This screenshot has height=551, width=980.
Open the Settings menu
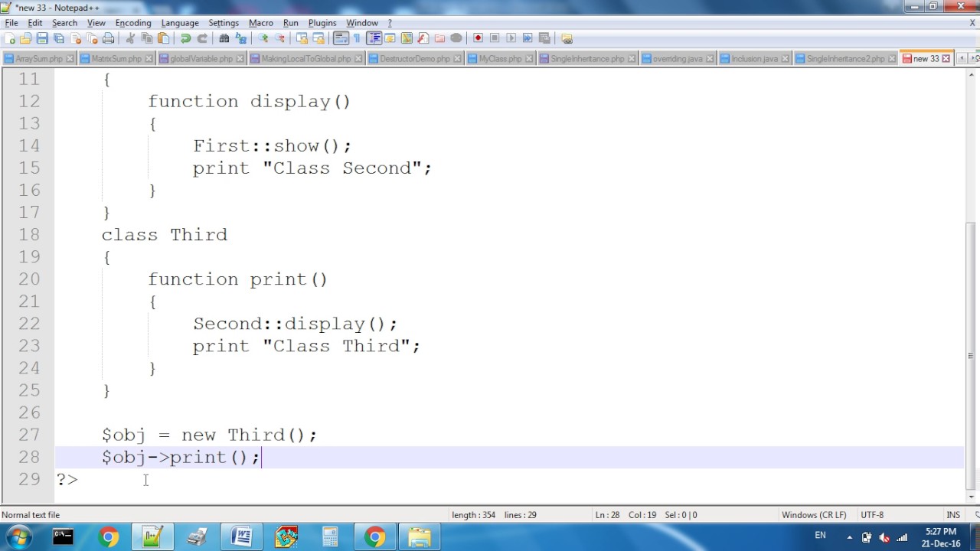pyautogui.click(x=224, y=23)
